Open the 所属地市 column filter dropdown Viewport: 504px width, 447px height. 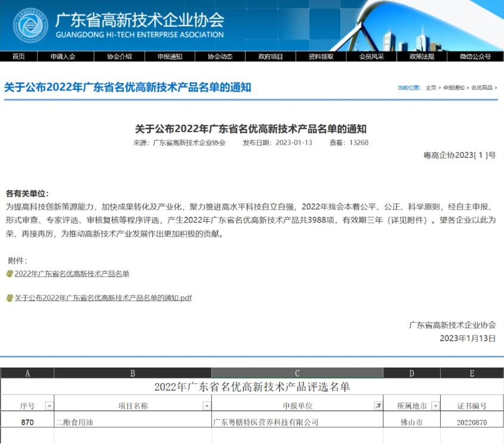pyautogui.click(x=435, y=406)
